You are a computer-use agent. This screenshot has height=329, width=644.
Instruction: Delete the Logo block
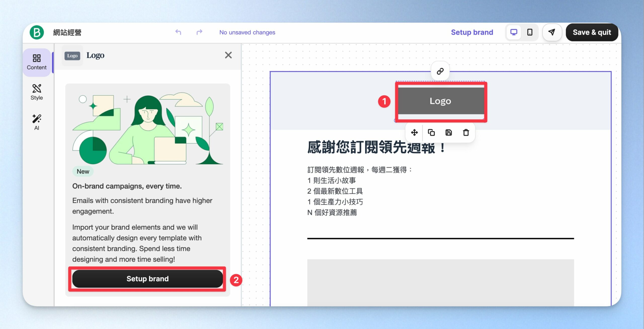[x=466, y=132]
